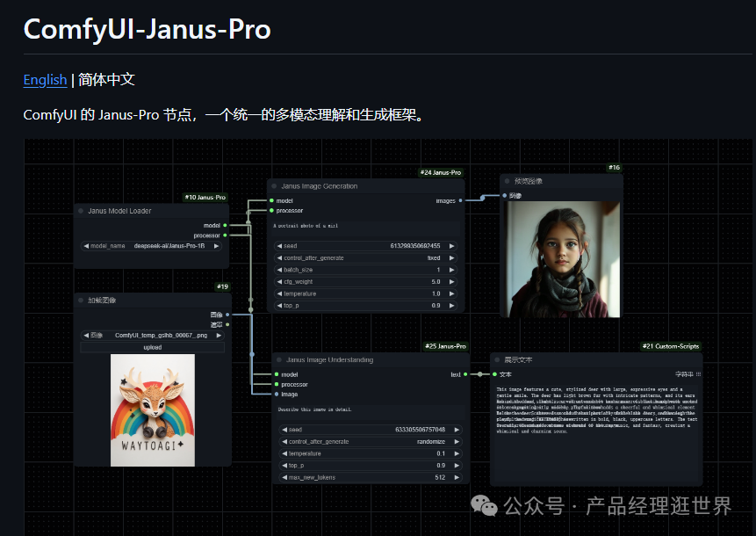Open the control_after_generate dropdown set to fixed

point(364,258)
